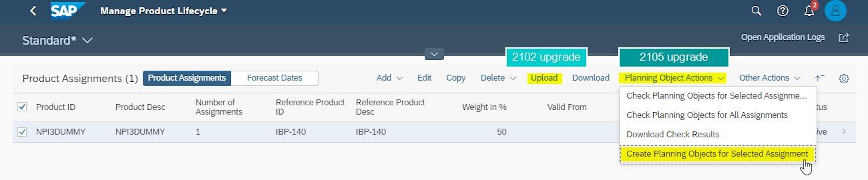Image resolution: width=868 pixels, height=180 pixels.
Task: Uncheck the NPI3DUMMY row checkbox
Action: coord(22,132)
